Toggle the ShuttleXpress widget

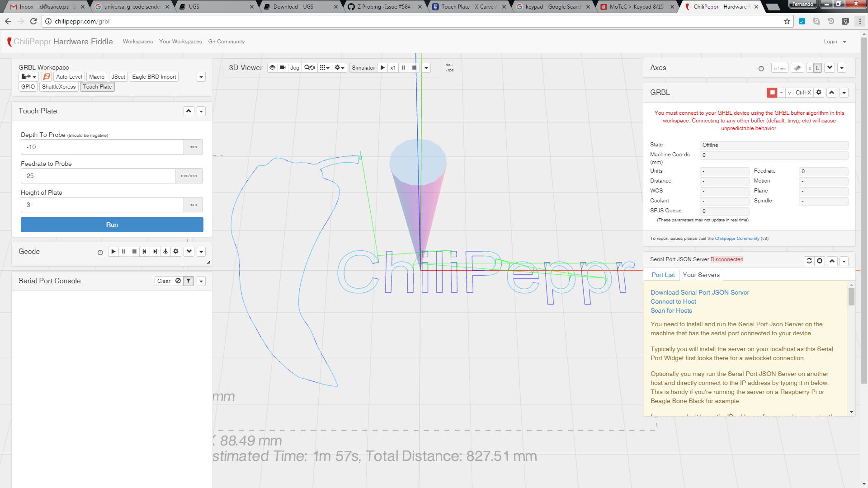click(x=59, y=87)
